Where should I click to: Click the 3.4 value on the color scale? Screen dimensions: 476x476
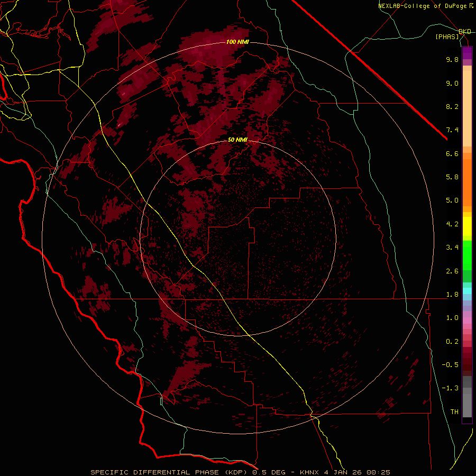click(452, 248)
